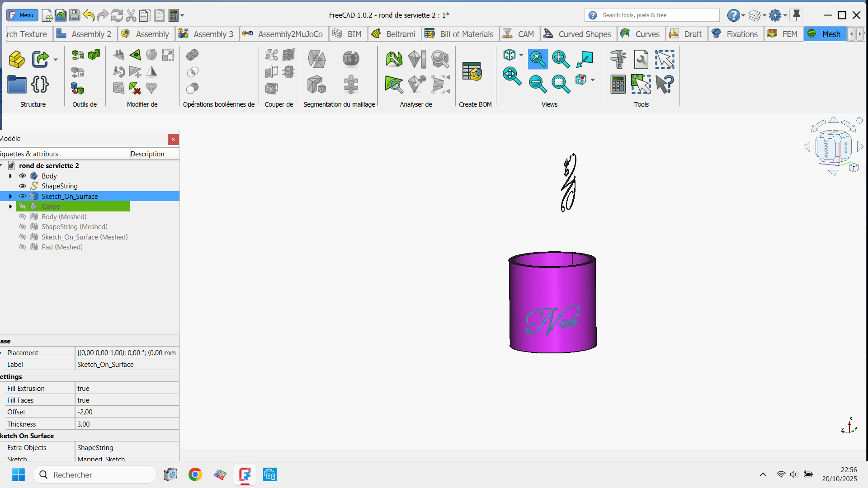Image resolution: width=868 pixels, height=488 pixels.
Task: Open the isometric view dropdown arrow
Action: [521, 55]
